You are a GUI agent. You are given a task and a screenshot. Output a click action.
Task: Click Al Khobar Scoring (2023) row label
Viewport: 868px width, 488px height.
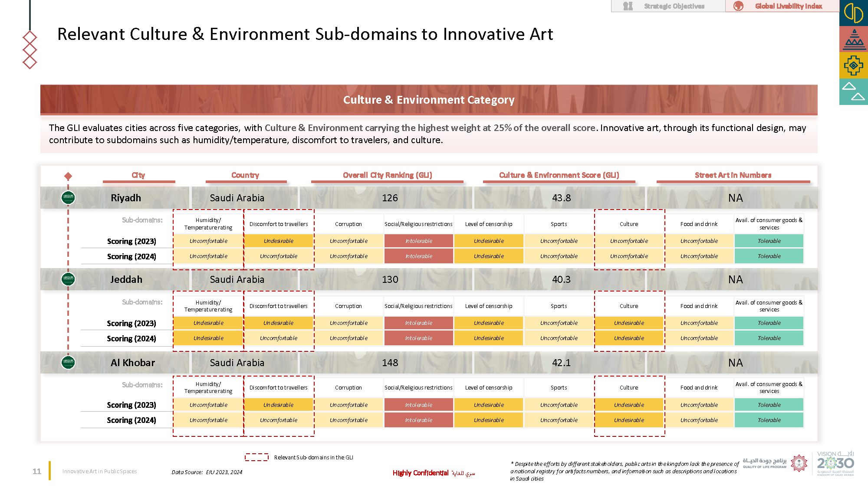pos(132,405)
